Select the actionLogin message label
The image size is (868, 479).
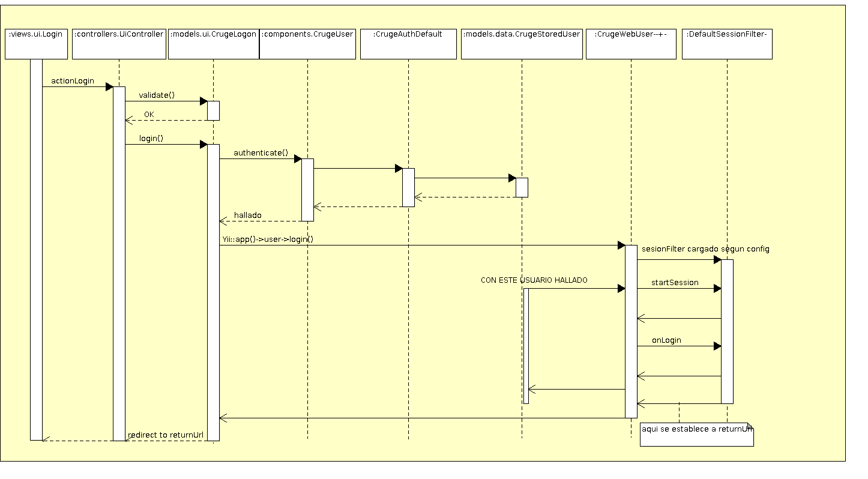[73, 81]
